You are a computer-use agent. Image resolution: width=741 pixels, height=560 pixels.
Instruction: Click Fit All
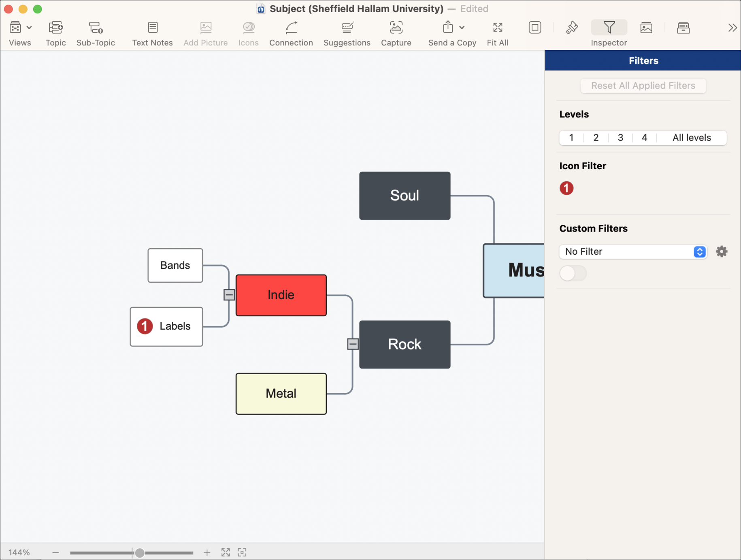click(497, 32)
